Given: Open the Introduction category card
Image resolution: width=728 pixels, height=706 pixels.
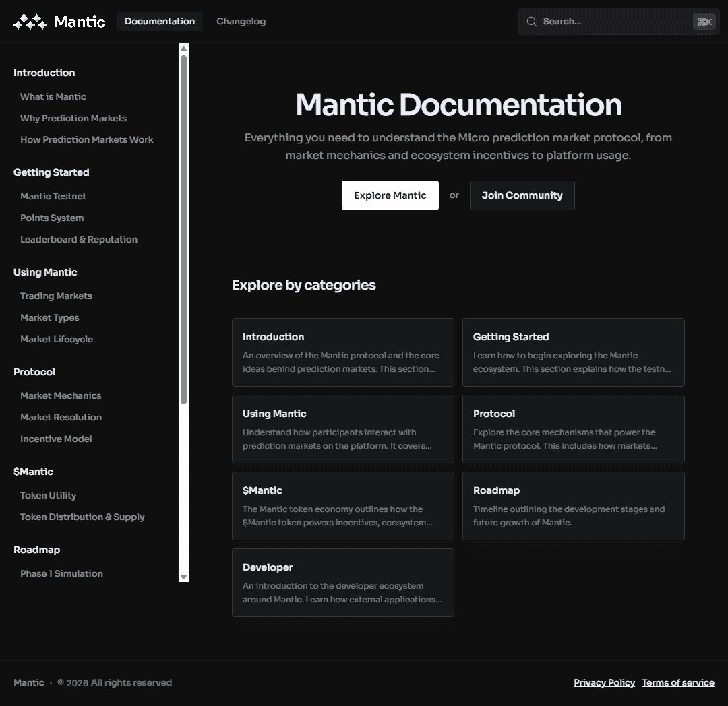Looking at the screenshot, I should coord(343,352).
